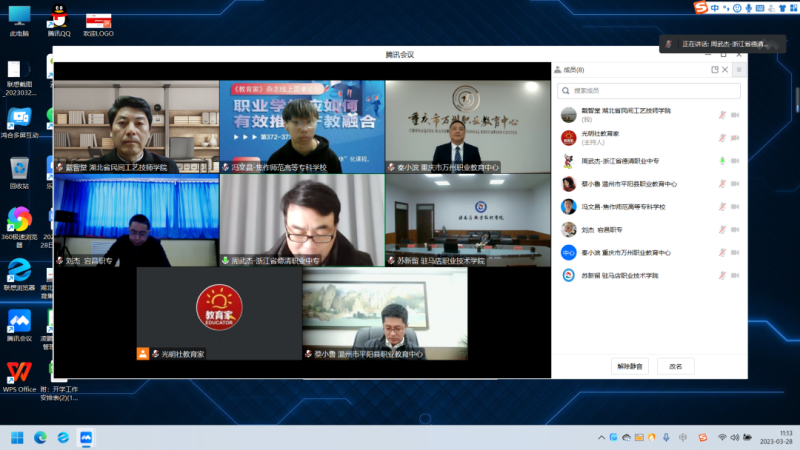
Task: Select member row 冯文昌-焦作师范高等专科学校
Action: click(649, 207)
